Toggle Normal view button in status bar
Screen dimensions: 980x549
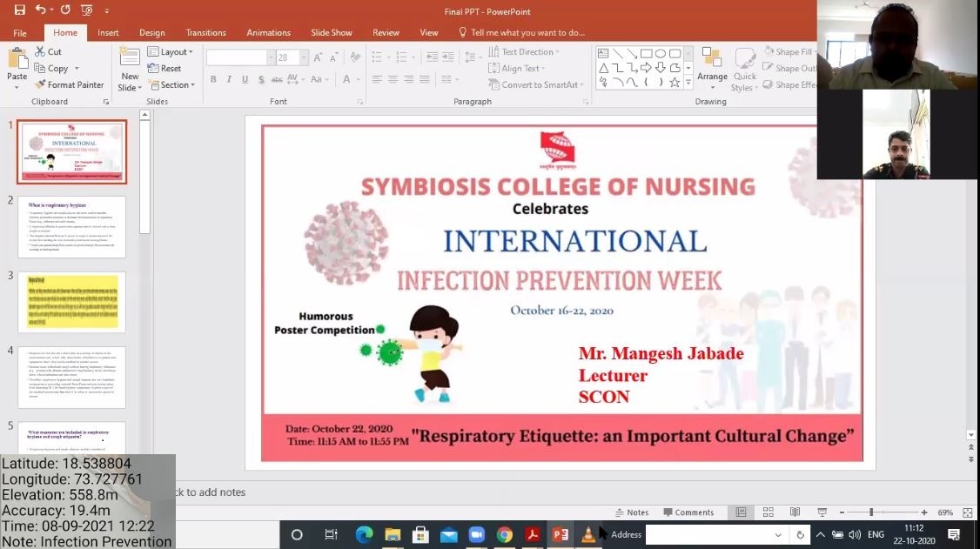(x=741, y=512)
